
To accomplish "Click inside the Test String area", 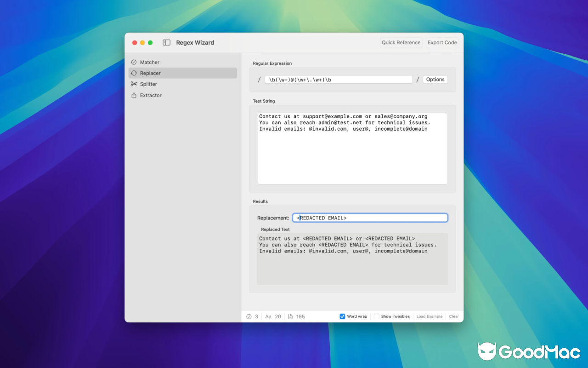I will (x=352, y=147).
